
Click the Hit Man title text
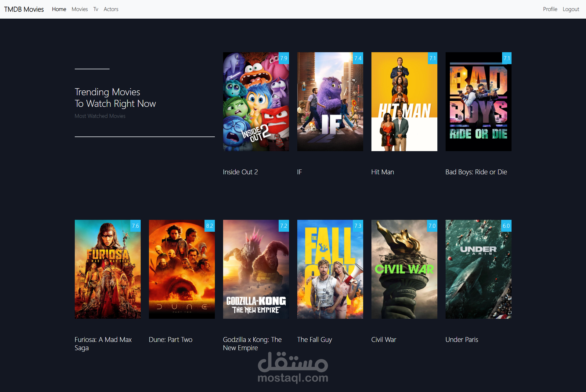tap(382, 172)
